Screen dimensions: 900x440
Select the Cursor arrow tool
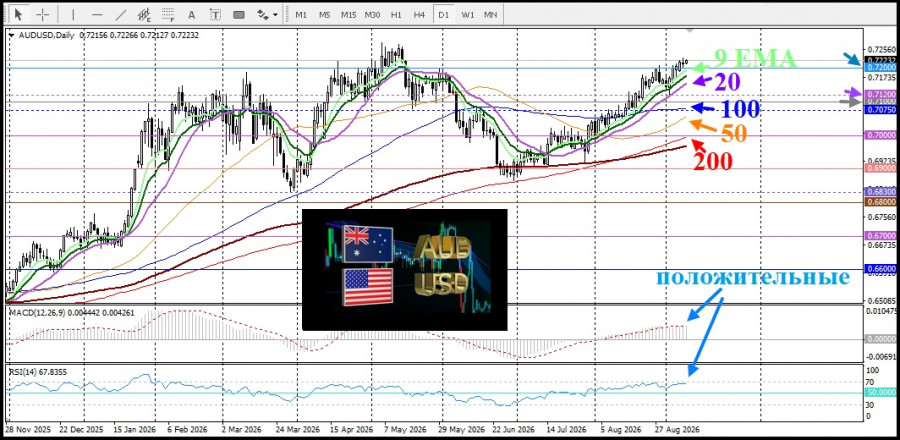click(x=18, y=14)
